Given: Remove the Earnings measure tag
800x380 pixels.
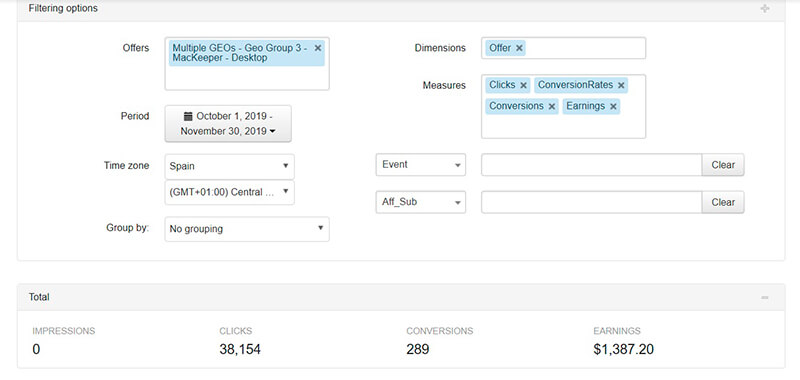Looking at the screenshot, I should point(613,107).
